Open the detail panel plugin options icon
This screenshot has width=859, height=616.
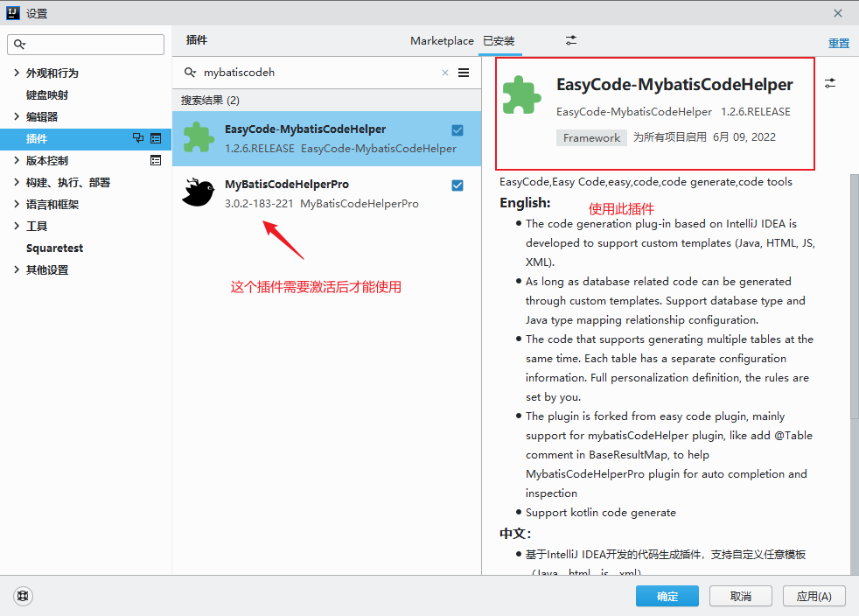pos(830,83)
